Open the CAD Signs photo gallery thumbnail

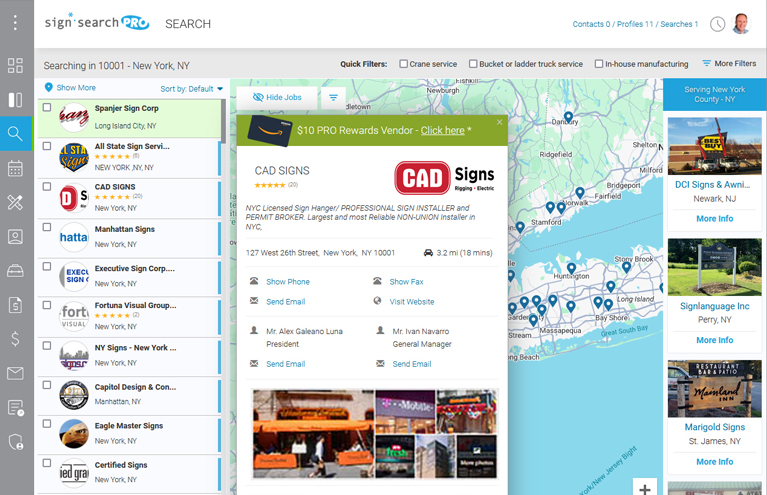(x=375, y=434)
